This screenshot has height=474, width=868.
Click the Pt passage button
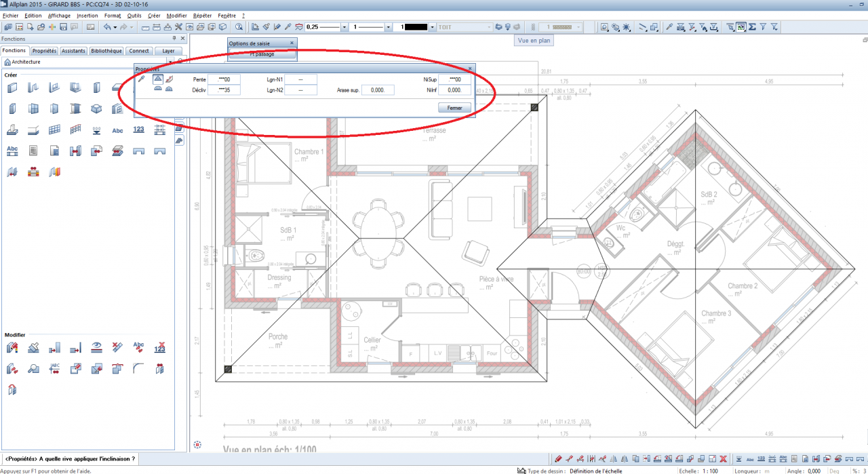[262, 54]
